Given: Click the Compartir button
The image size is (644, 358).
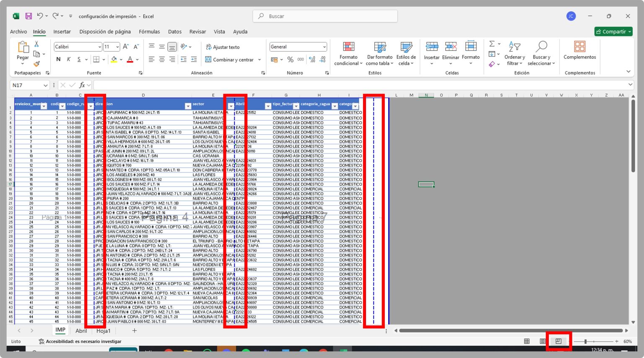Looking at the screenshot, I should tap(613, 31).
